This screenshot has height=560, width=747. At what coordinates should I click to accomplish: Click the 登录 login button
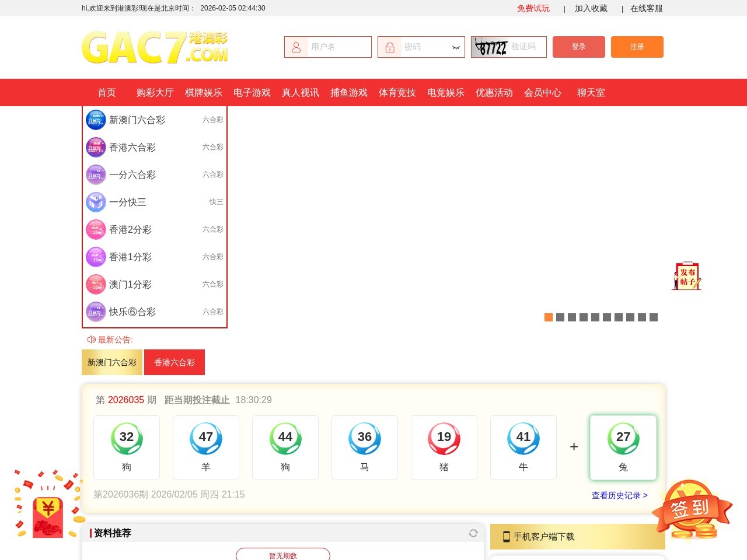coord(579,47)
